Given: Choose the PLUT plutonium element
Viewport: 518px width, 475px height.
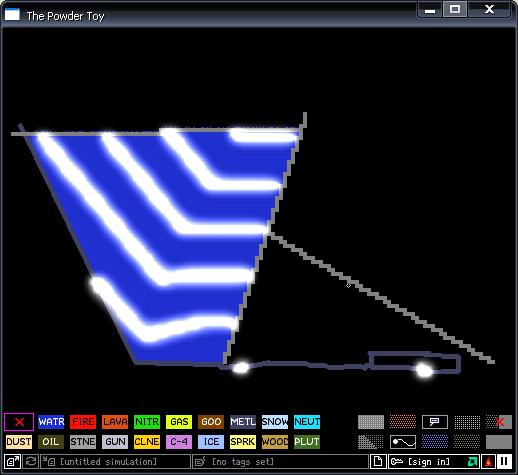Looking at the screenshot, I should (x=307, y=442).
